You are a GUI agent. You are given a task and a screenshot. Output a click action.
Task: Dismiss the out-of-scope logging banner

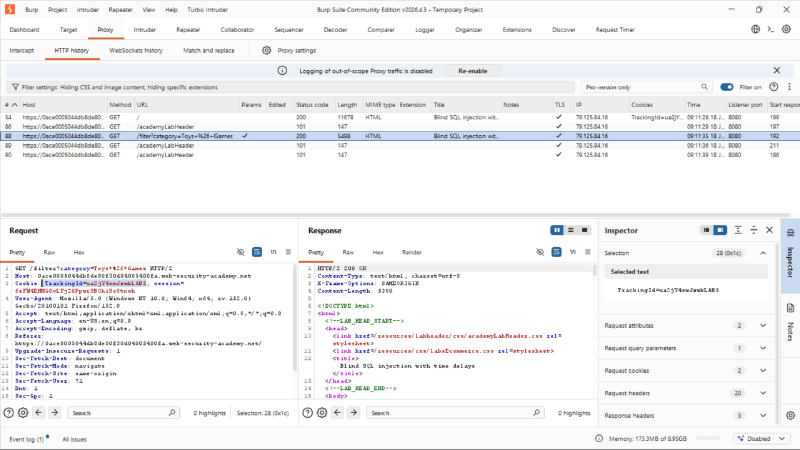(777, 70)
